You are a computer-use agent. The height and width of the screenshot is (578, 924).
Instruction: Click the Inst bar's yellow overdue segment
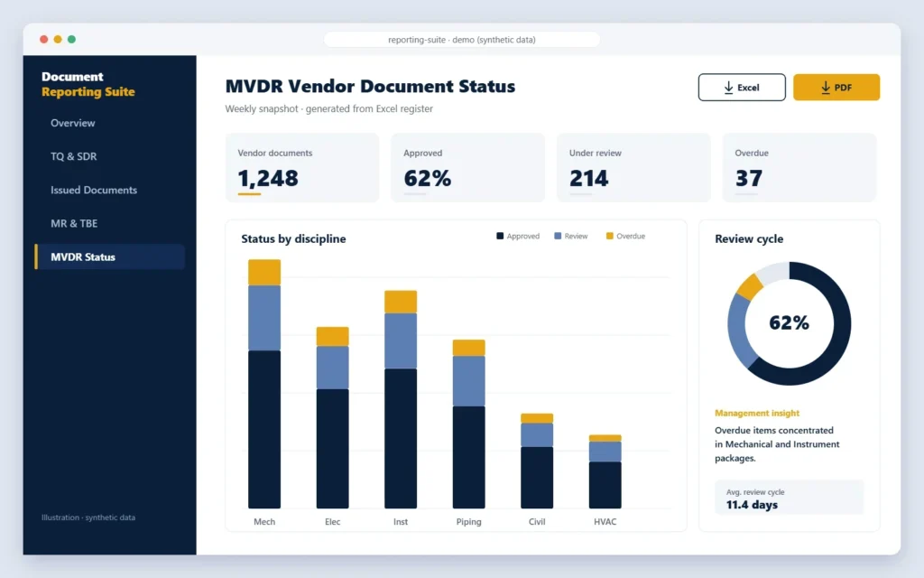coord(401,302)
